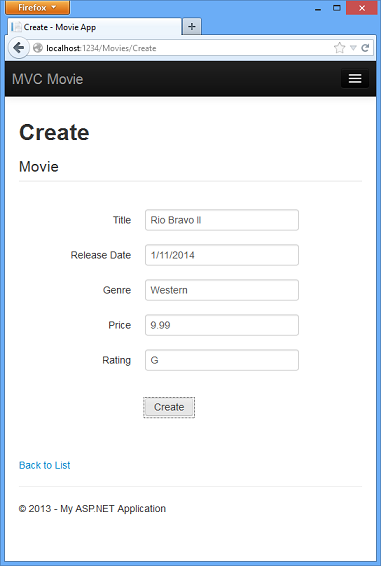Screen dimensions: 381x566
Task: Click the browser back arrow button
Action: coord(18,48)
